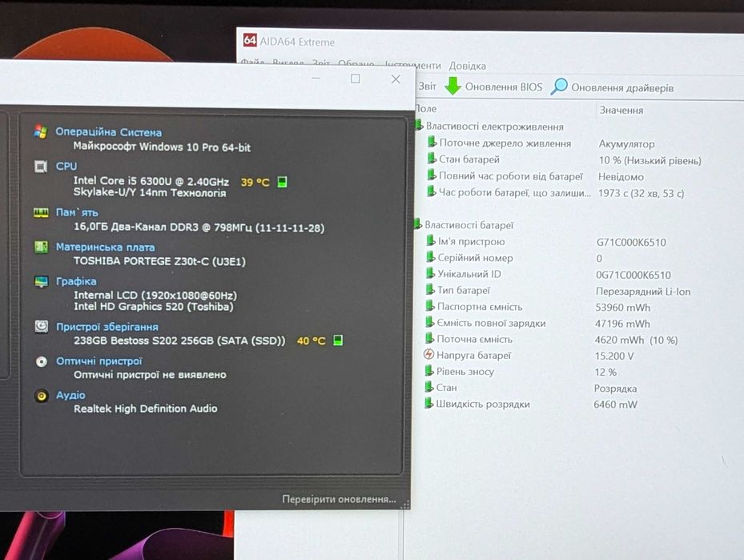Select the Поточна ємність row

click(x=550, y=340)
